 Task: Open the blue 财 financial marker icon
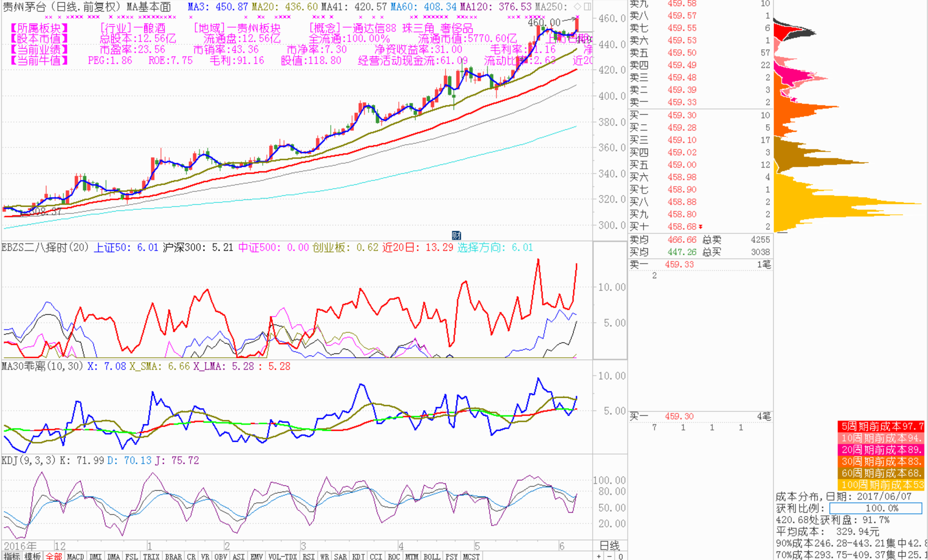[456, 236]
